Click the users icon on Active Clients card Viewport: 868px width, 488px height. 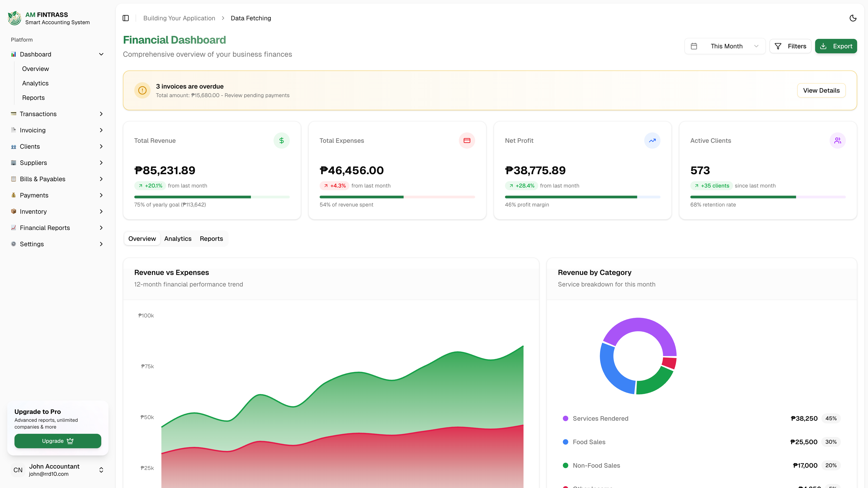[x=838, y=141]
